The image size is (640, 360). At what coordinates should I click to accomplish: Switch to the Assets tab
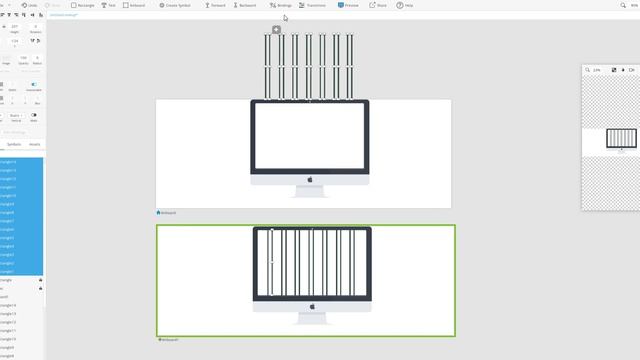pos(35,144)
